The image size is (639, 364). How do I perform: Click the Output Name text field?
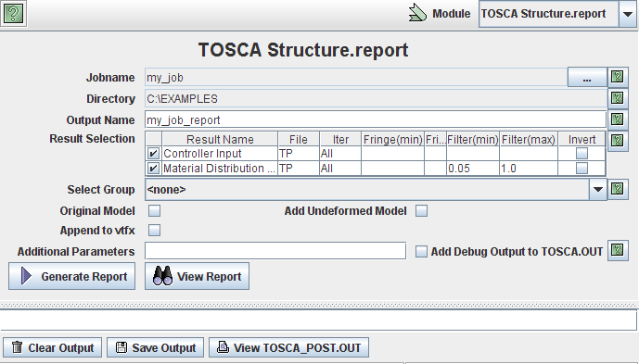click(x=376, y=119)
